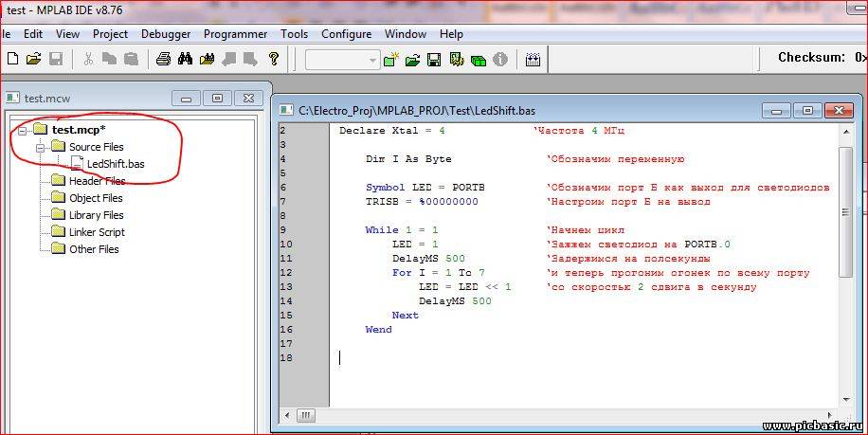868x435 pixels.
Task: Open the Edit menu
Action: tap(33, 34)
